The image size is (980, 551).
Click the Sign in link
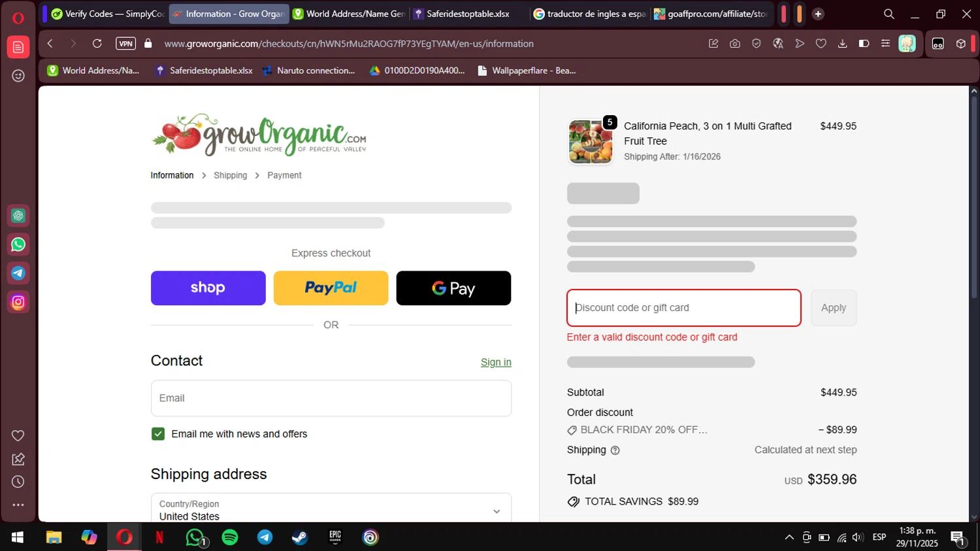(496, 362)
